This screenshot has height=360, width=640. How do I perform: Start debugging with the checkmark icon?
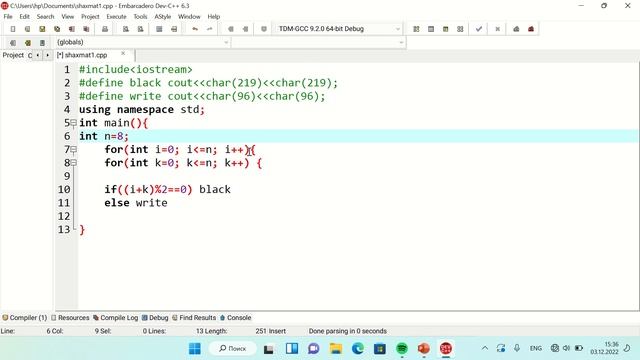479,29
